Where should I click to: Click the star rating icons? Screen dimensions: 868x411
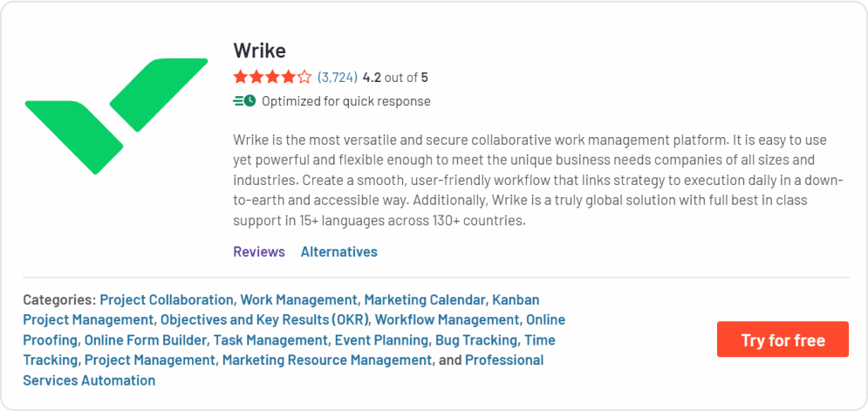click(x=272, y=78)
